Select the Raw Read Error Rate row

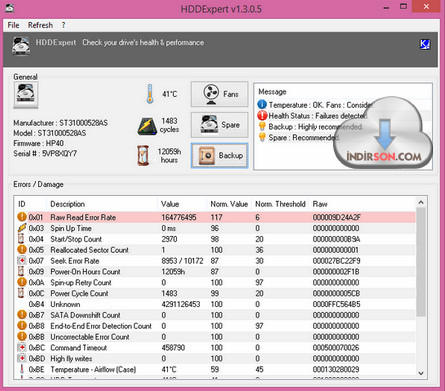tap(215, 217)
